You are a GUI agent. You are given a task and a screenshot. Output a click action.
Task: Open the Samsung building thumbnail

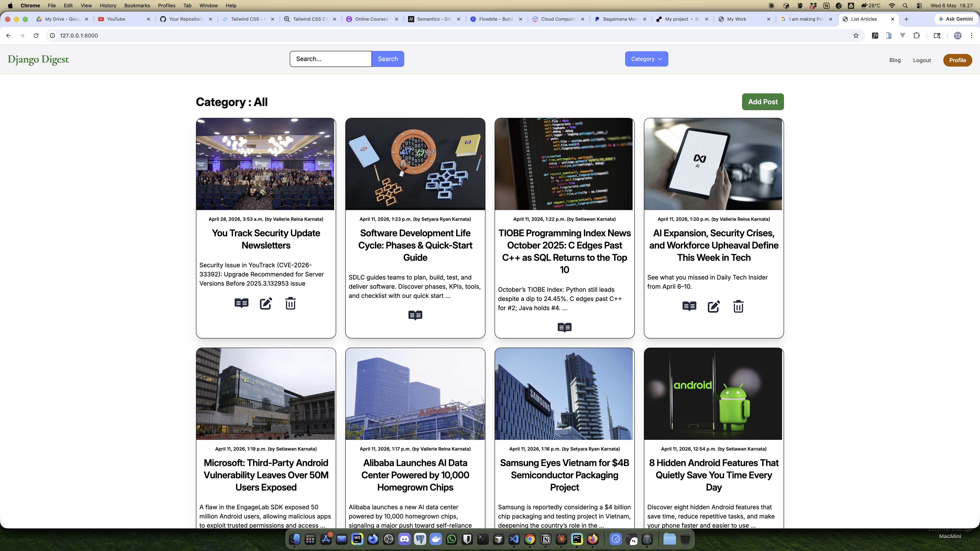564,394
